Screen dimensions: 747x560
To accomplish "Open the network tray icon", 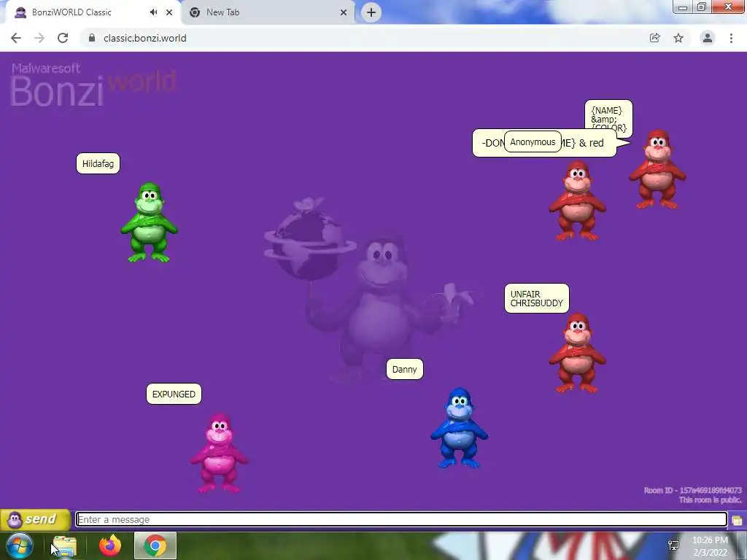I will 673,545.
